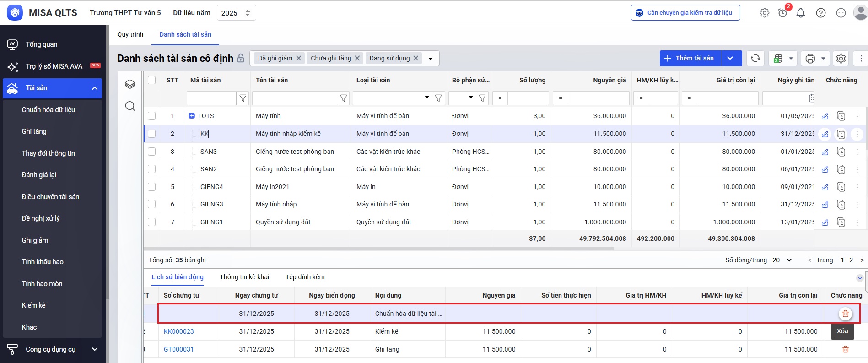Click the search magnifier icon beside table

click(130, 106)
